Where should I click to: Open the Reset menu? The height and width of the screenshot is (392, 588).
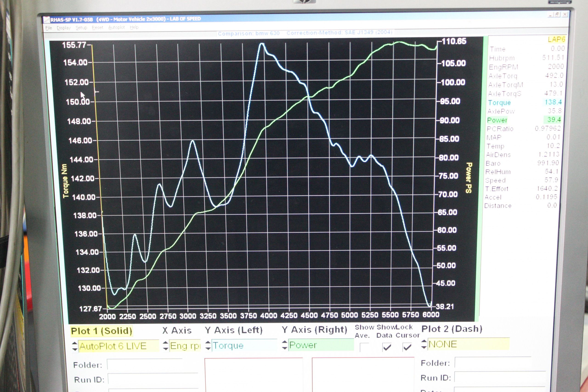(97, 28)
